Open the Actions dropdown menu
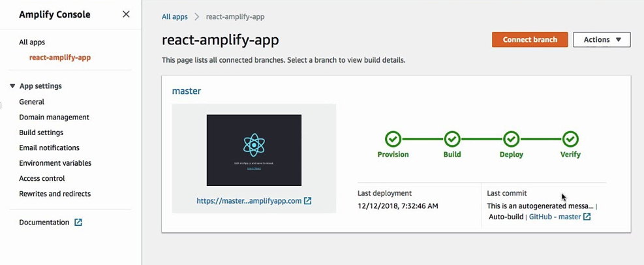The width and height of the screenshot is (644, 265). (x=602, y=40)
